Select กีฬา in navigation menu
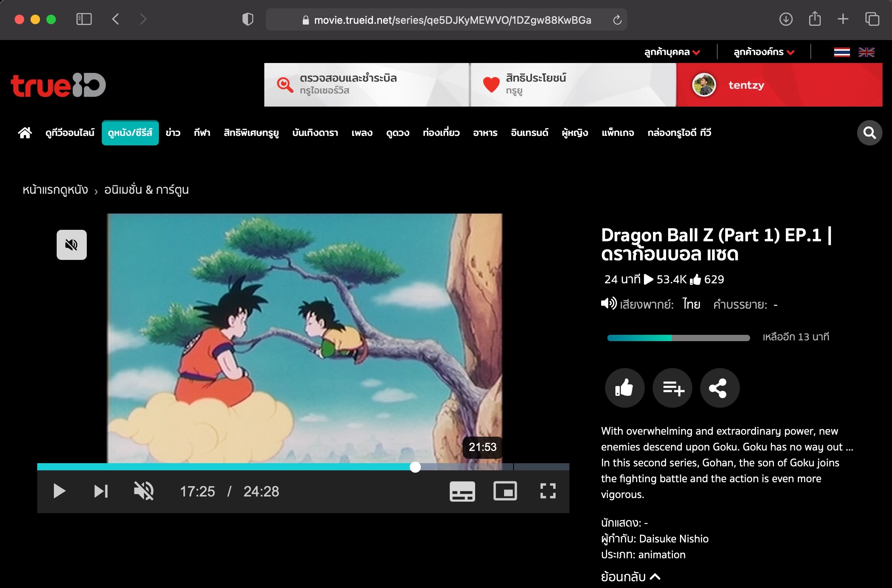This screenshot has height=588, width=892. pos(202,133)
